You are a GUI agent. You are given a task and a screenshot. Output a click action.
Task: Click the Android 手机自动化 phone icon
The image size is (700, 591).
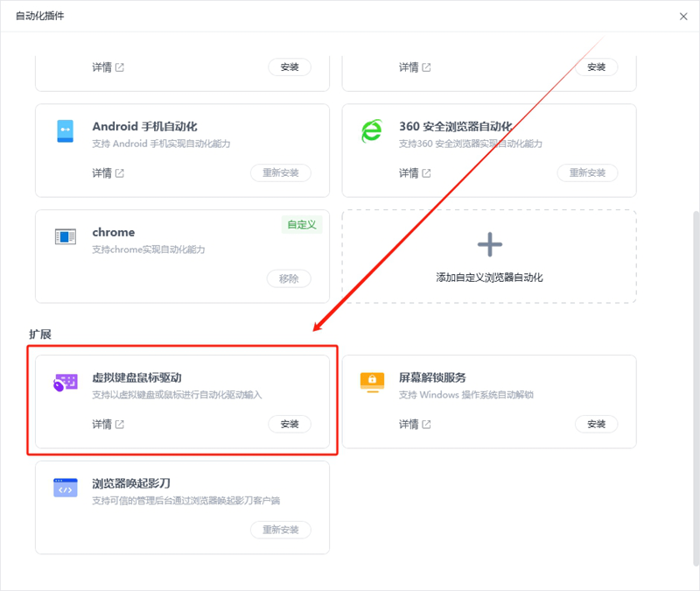coord(65,130)
